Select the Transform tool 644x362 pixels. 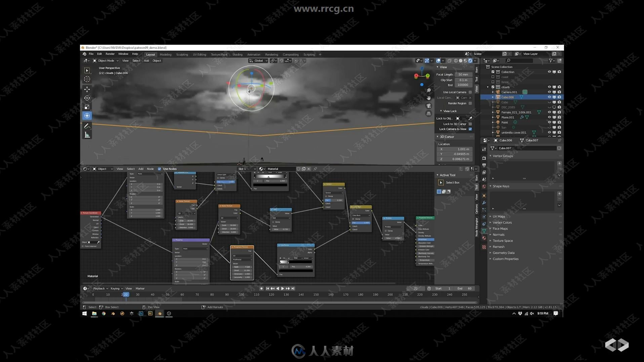87,115
